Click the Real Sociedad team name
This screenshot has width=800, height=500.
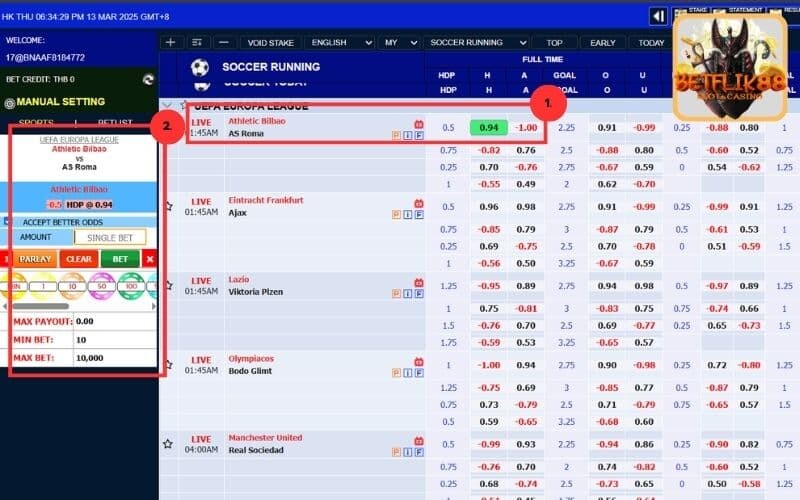click(256, 450)
